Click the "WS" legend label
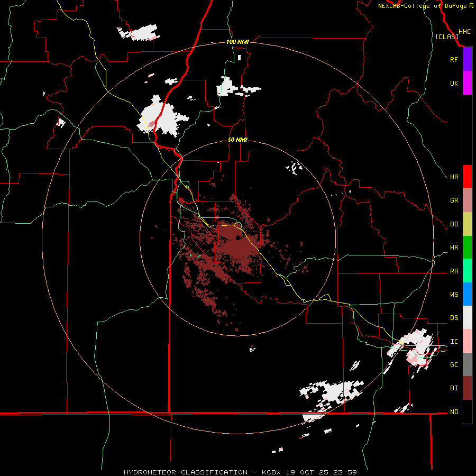This screenshot has width=476, height=476. tap(454, 295)
